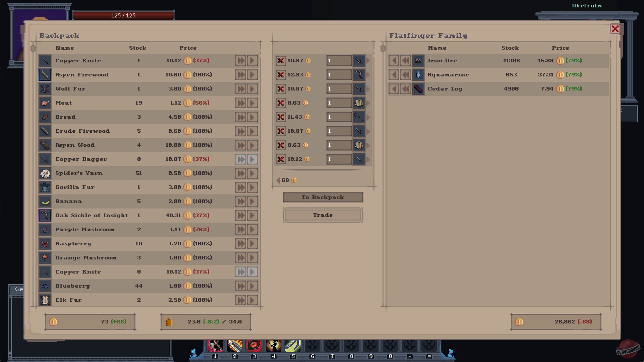Move all Blueberry to trade with double arrow
The height and width of the screenshot is (362, 644).
click(x=241, y=286)
